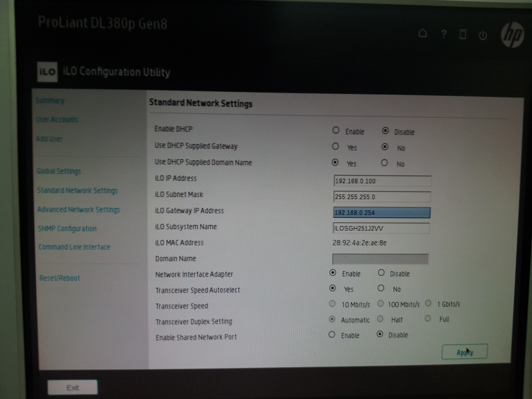Screen dimensions: 532x399
Task: Set Transceiver Speed Autoselect to No
Action: click(x=381, y=288)
